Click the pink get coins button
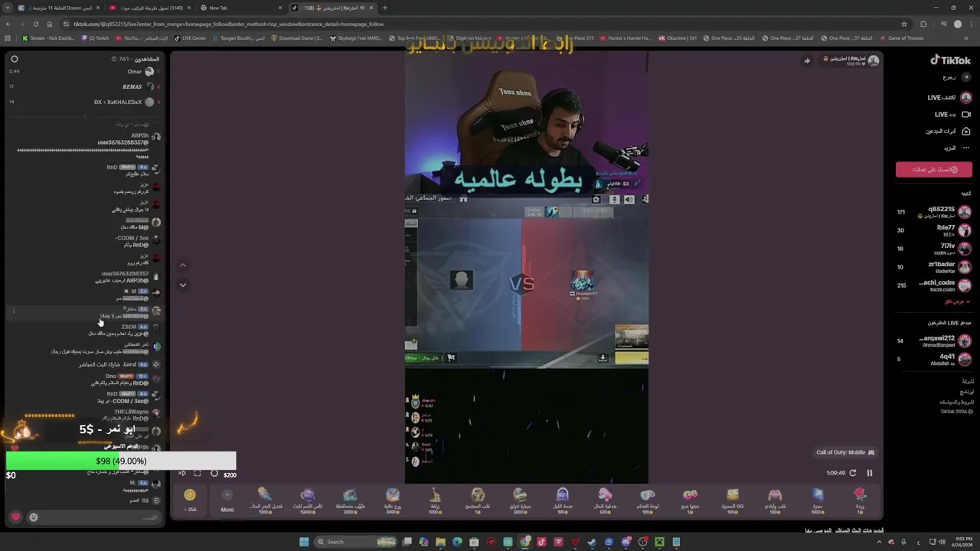 [934, 169]
